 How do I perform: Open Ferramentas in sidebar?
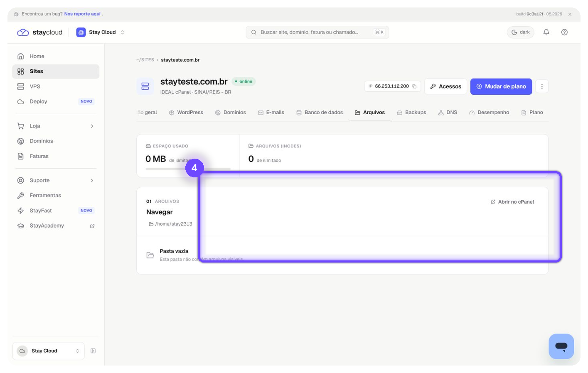point(56,195)
